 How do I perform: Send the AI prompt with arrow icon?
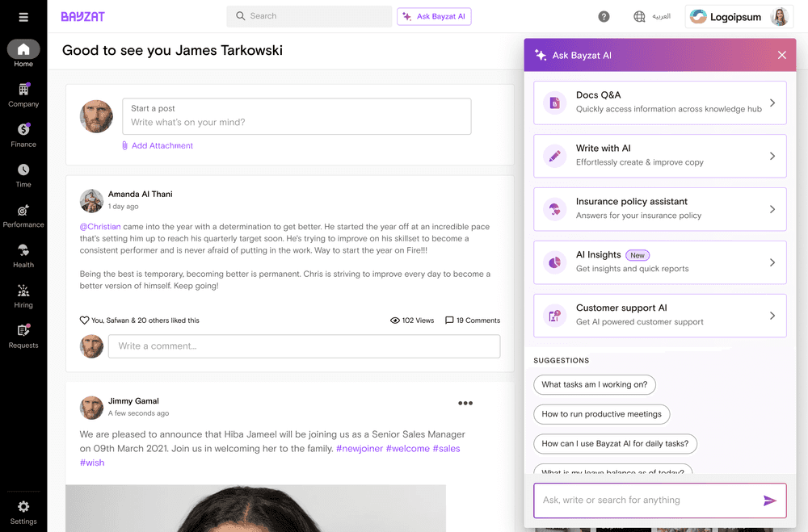tap(769, 501)
